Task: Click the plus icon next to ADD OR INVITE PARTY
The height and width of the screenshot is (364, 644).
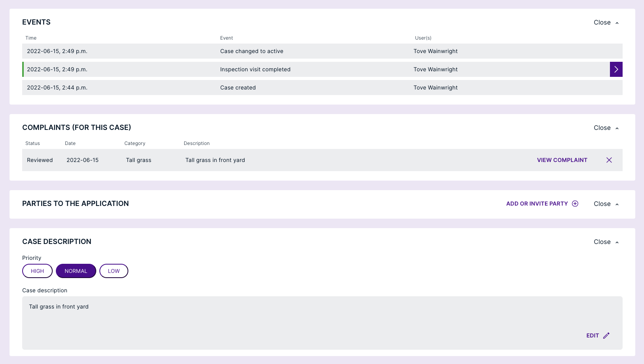Action: (x=575, y=203)
